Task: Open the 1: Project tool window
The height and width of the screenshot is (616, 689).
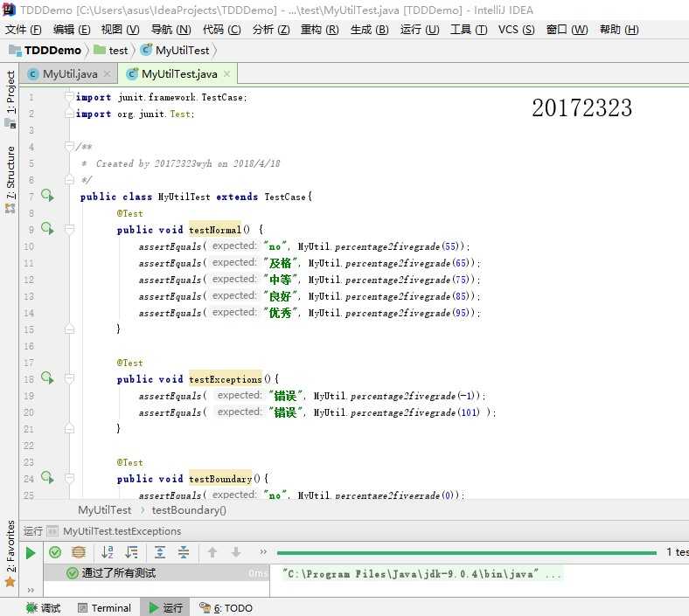Action: [x=10, y=99]
